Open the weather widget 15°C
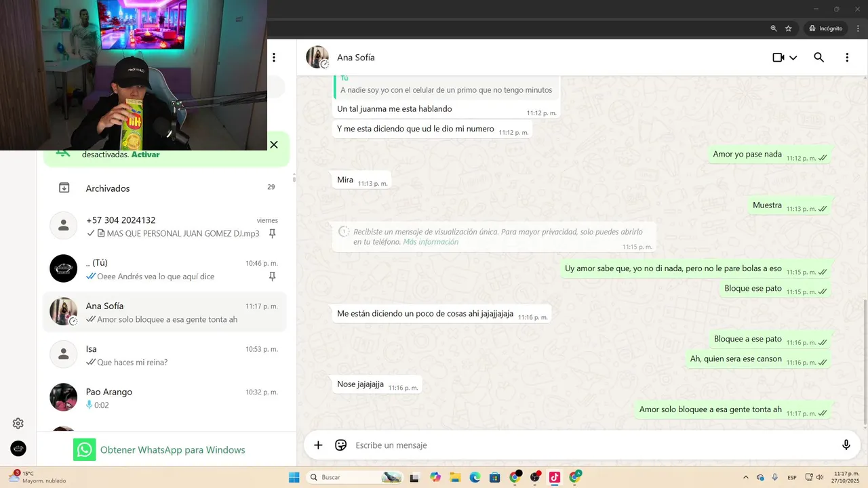The width and height of the screenshot is (868, 488). (x=37, y=477)
